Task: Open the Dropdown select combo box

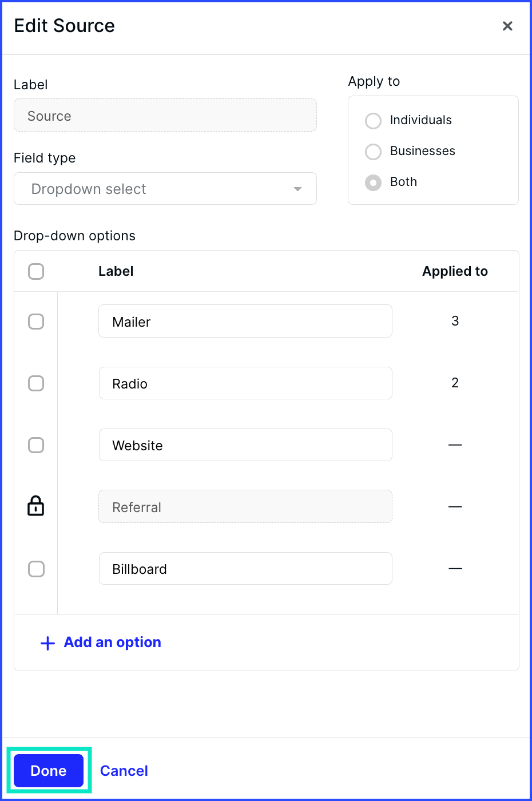Action: tap(165, 189)
